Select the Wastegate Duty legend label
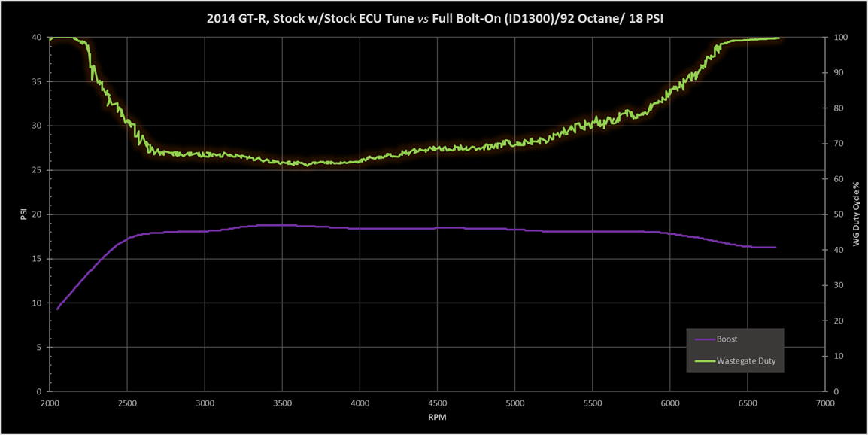Screen dimensions: 868x435 pos(745,361)
